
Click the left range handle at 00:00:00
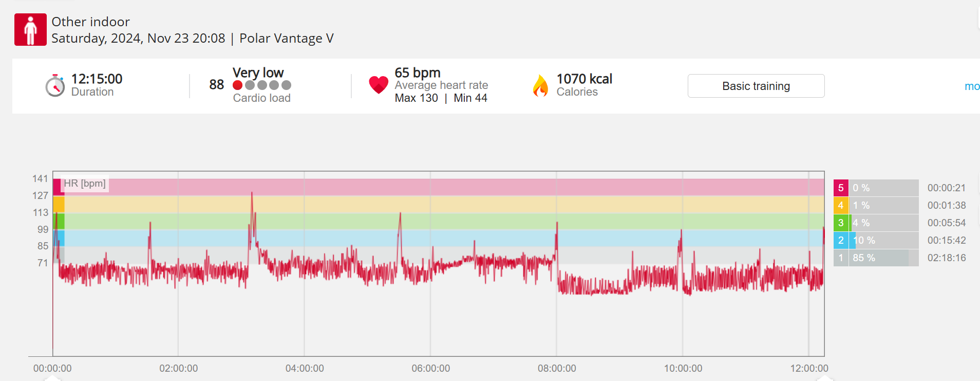[x=52, y=378]
